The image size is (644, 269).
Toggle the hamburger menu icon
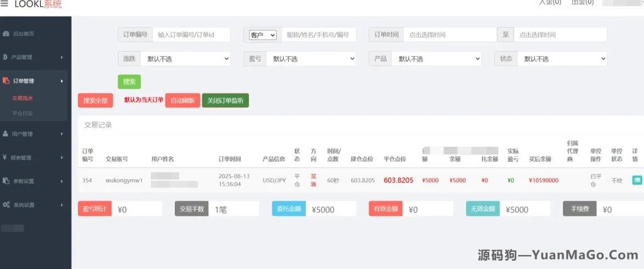(4, 4)
